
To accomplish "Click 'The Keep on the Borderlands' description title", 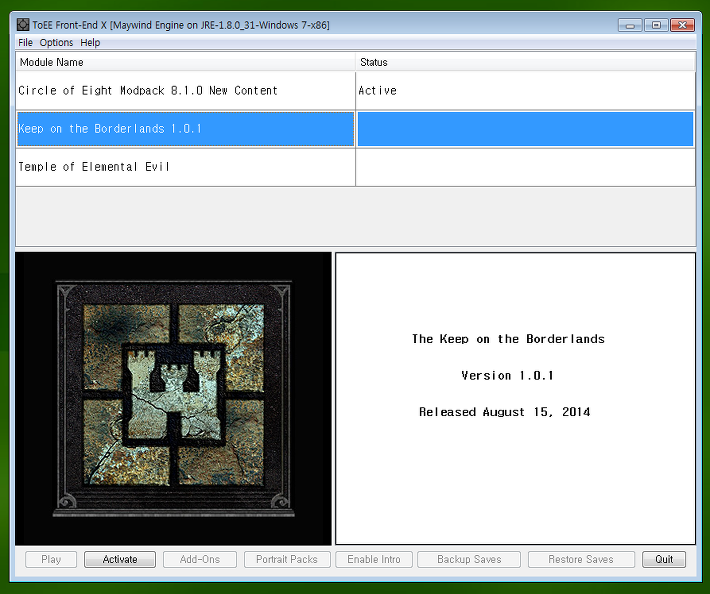I will pyautogui.click(x=508, y=339).
